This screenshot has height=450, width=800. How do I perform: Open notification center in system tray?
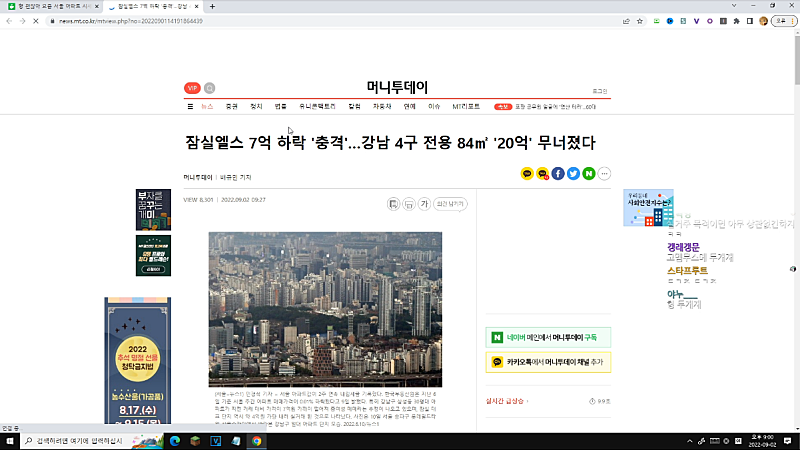click(x=788, y=441)
